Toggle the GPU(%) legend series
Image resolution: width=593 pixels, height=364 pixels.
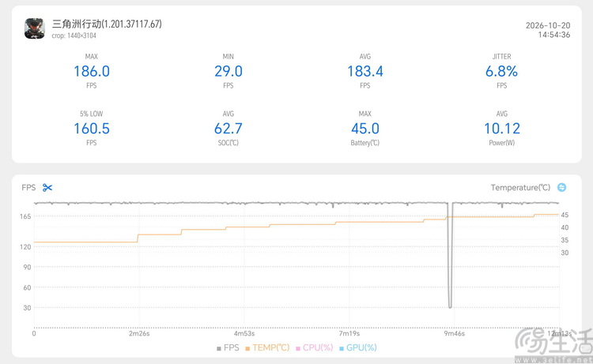357,347
